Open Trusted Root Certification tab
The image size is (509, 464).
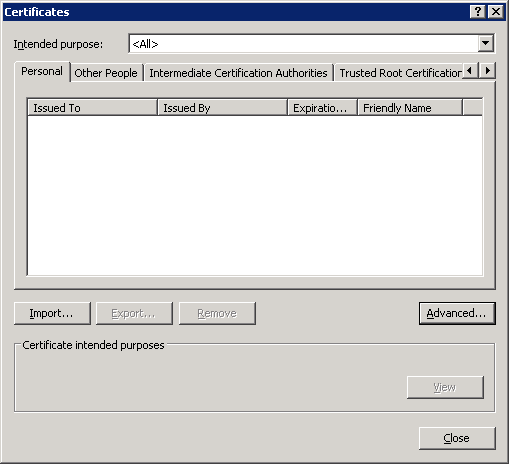[x=400, y=73]
